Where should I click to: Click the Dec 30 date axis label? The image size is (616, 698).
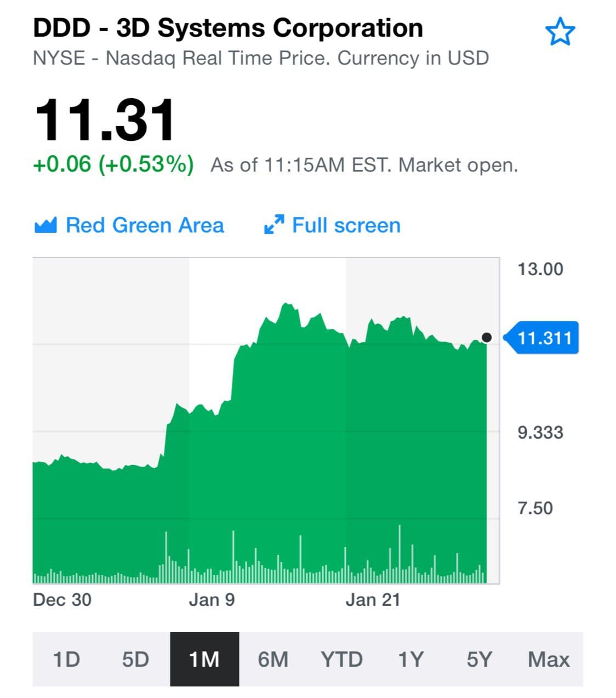(62, 600)
